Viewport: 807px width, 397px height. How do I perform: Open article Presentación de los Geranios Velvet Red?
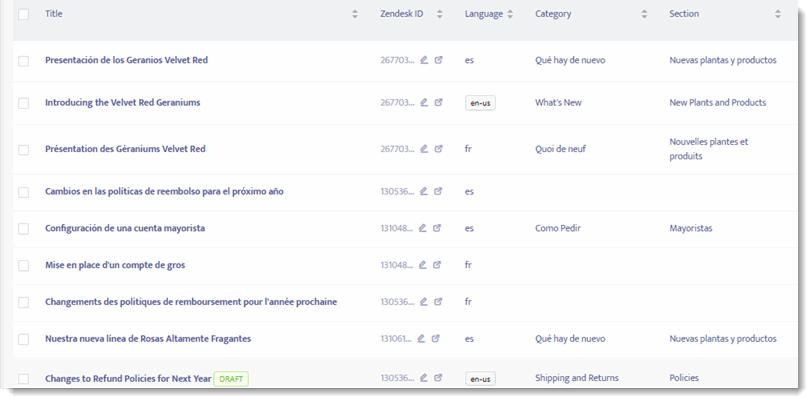(x=127, y=60)
